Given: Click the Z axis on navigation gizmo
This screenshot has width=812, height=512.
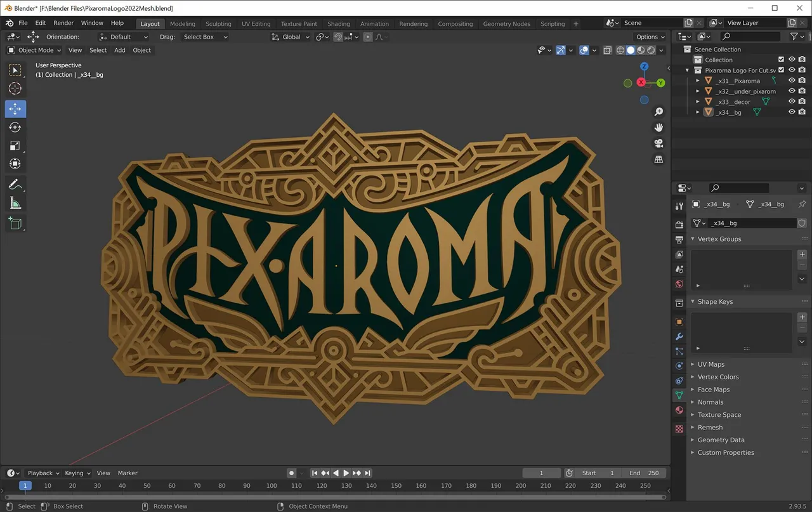Looking at the screenshot, I should tap(644, 66).
